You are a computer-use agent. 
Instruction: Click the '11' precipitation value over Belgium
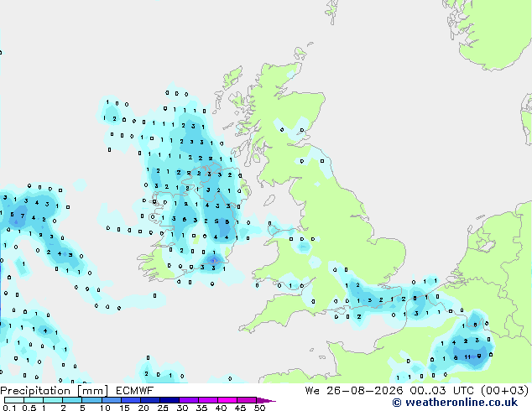pos(467,356)
